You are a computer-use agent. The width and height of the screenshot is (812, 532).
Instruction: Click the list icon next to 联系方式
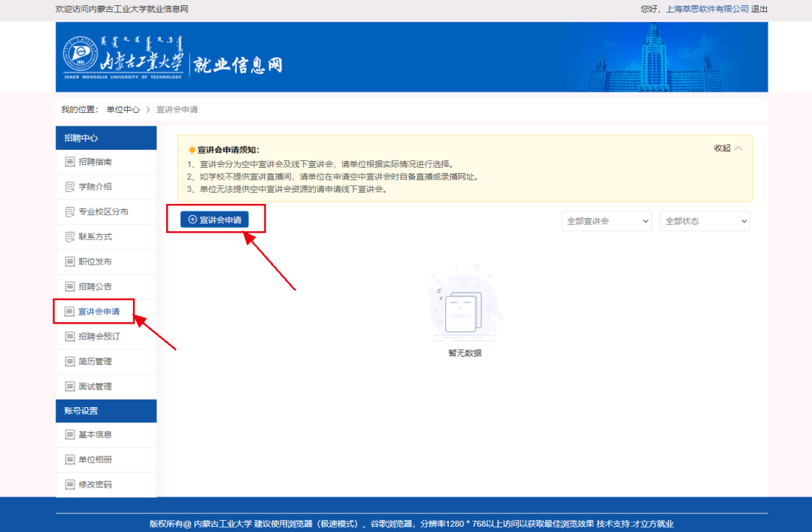70,237
